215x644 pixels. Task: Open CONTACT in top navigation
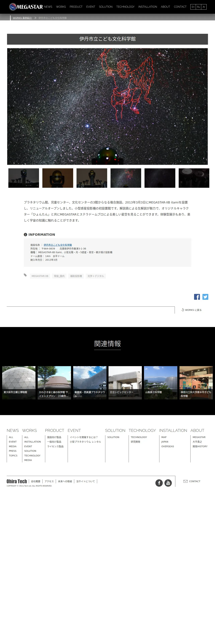pyautogui.click(x=180, y=7)
